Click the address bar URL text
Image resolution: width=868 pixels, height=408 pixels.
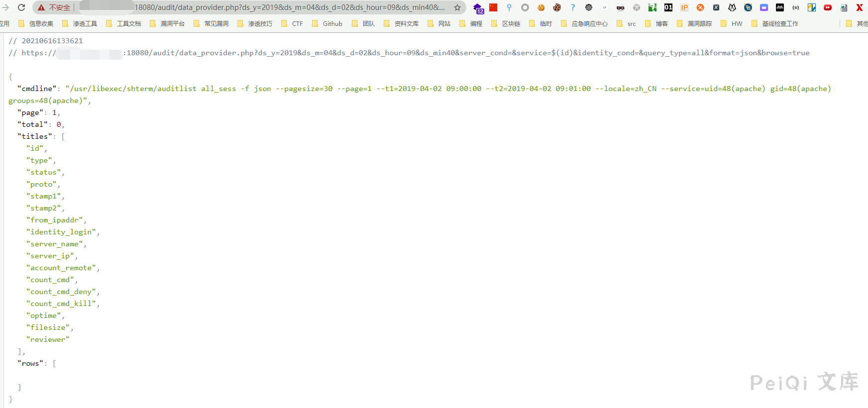289,7
